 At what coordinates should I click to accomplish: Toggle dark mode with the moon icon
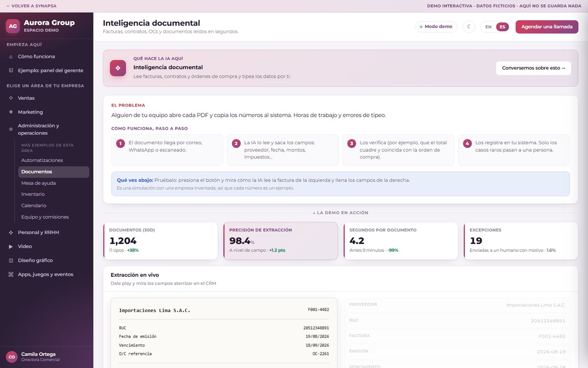(x=469, y=26)
